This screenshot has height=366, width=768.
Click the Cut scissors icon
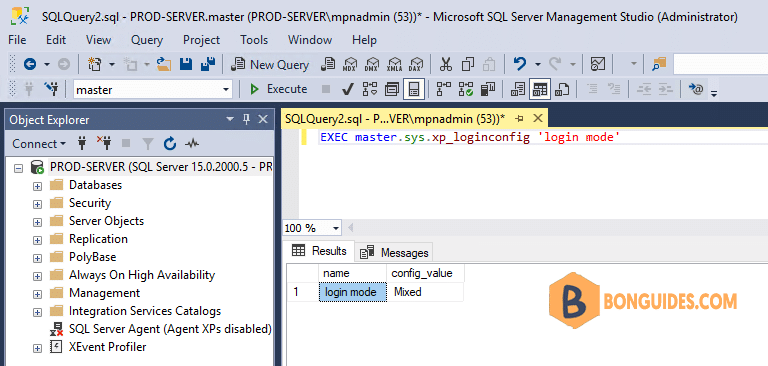click(x=445, y=64)
